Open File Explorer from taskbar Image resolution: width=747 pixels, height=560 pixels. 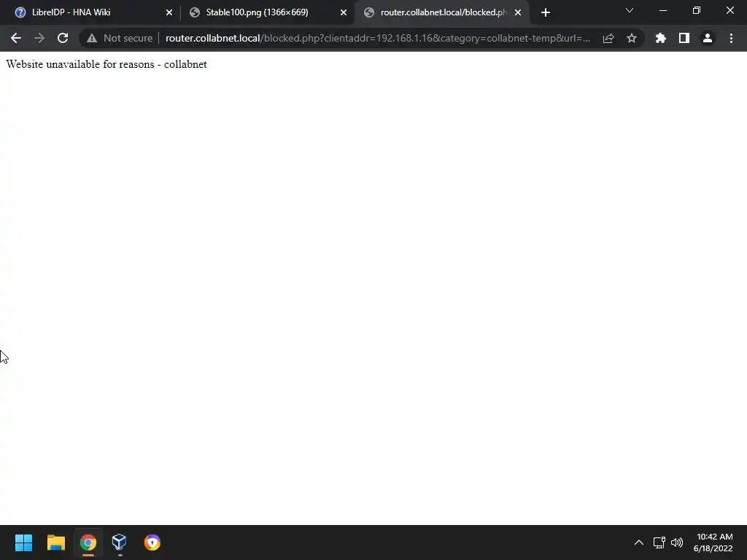55,542
